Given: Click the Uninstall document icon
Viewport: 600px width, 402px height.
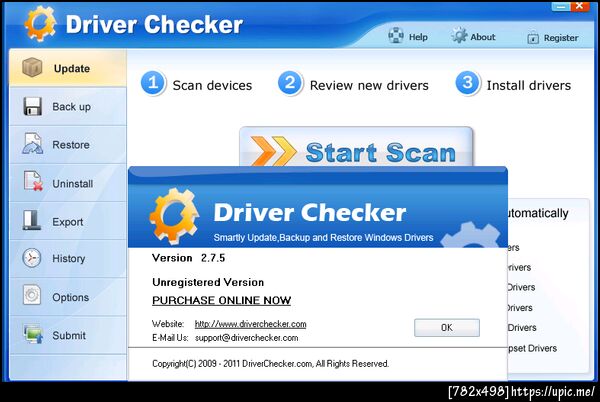Looking at the screenshot, I should coord(33,181).
